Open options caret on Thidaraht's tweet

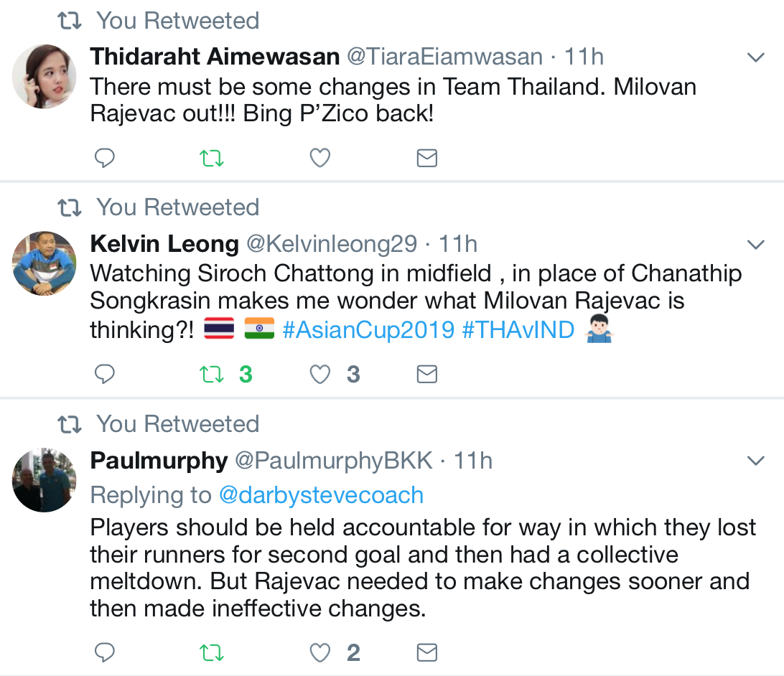tap(755, 57)
